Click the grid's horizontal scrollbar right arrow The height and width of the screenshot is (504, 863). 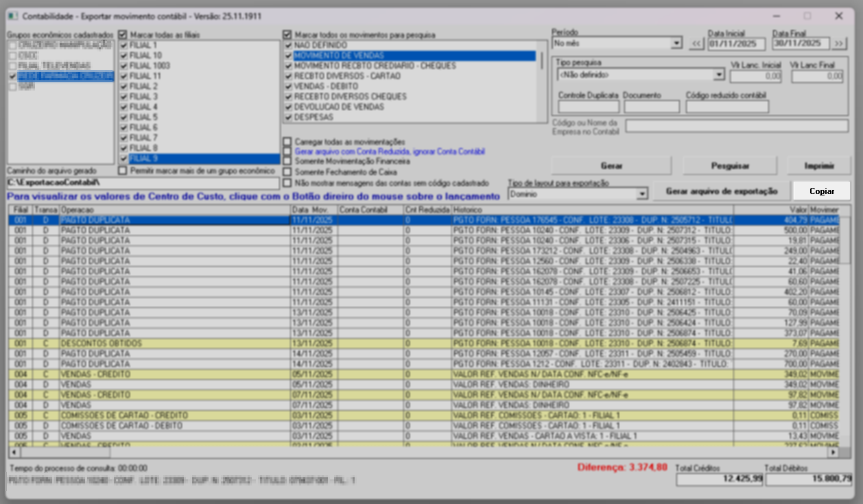[x=833, y=453]
